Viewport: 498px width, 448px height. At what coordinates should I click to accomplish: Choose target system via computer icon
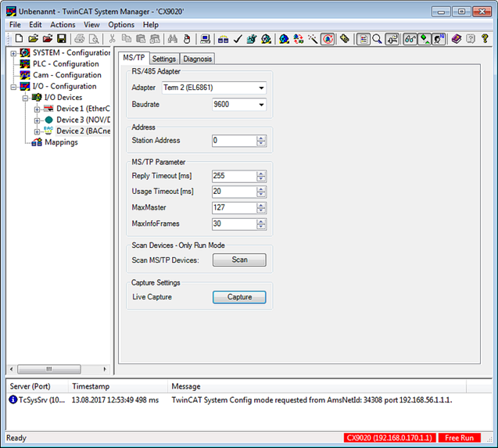tap(205, 39)
